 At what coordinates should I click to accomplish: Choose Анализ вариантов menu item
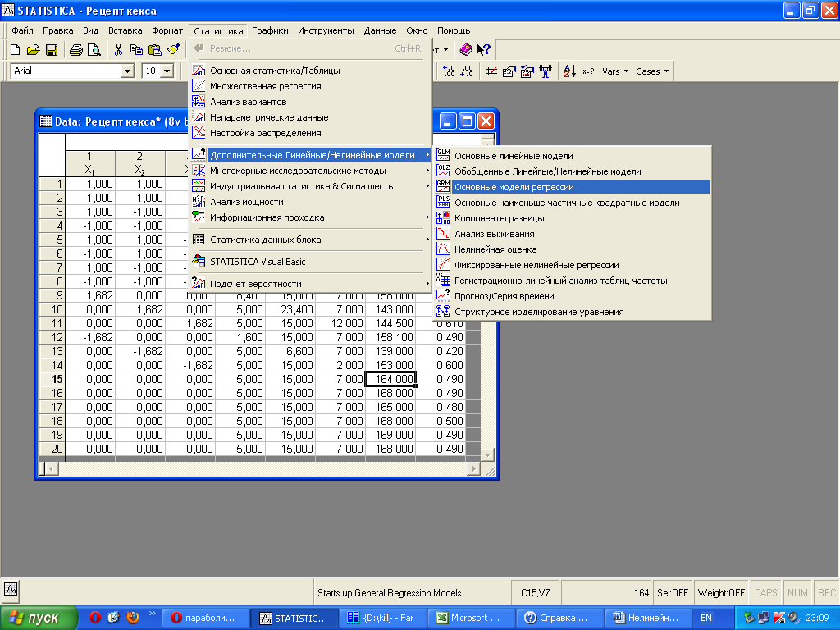[x=311, y=101]
